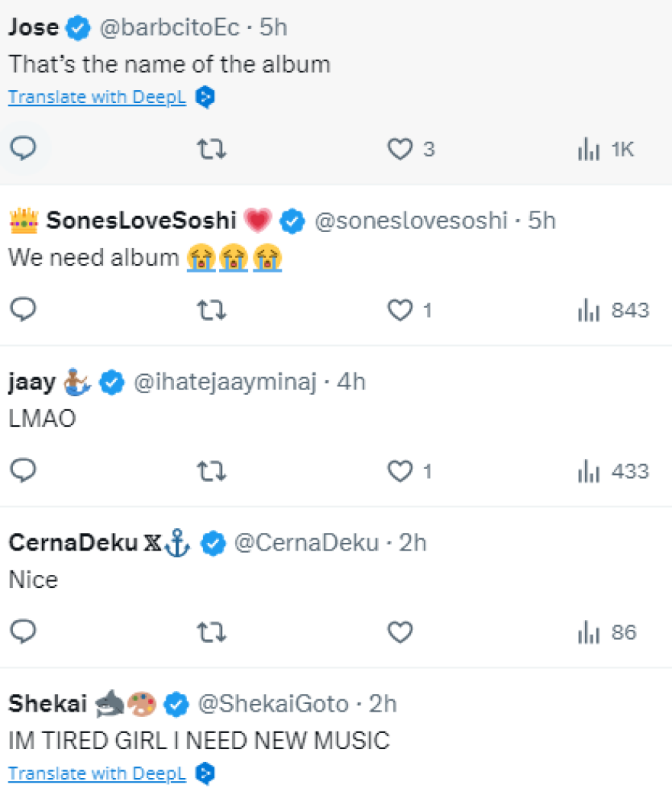Reply to Jose's tweet about the album name
The height and width of the screenshot is (807, 672).
[x=24, y=148]
